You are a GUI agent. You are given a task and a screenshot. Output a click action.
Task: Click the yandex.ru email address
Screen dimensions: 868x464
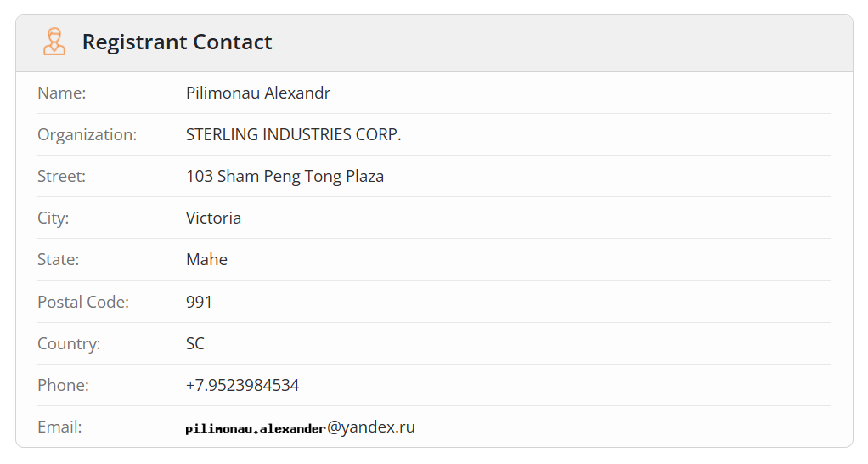coord(300,427)
